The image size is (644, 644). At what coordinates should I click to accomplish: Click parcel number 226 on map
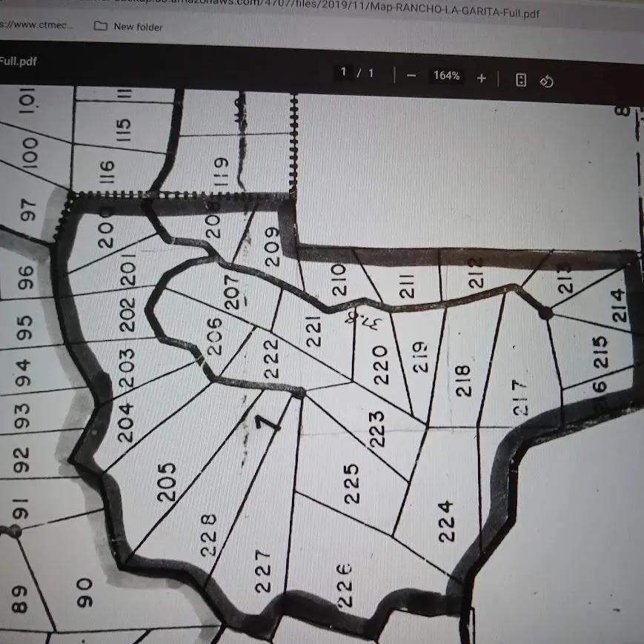344,585
